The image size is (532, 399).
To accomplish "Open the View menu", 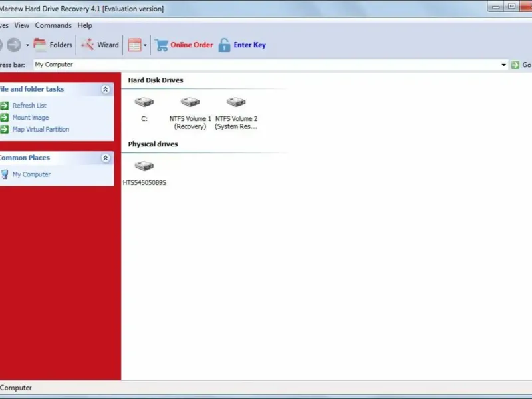I will pyautogui.click(x=22, y=25).
